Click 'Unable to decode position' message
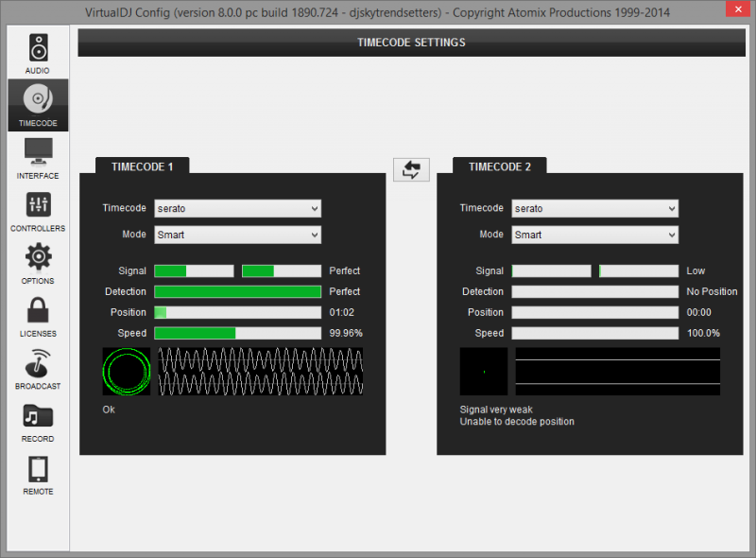This screenshot has height=558, width=756. point(517,422)
